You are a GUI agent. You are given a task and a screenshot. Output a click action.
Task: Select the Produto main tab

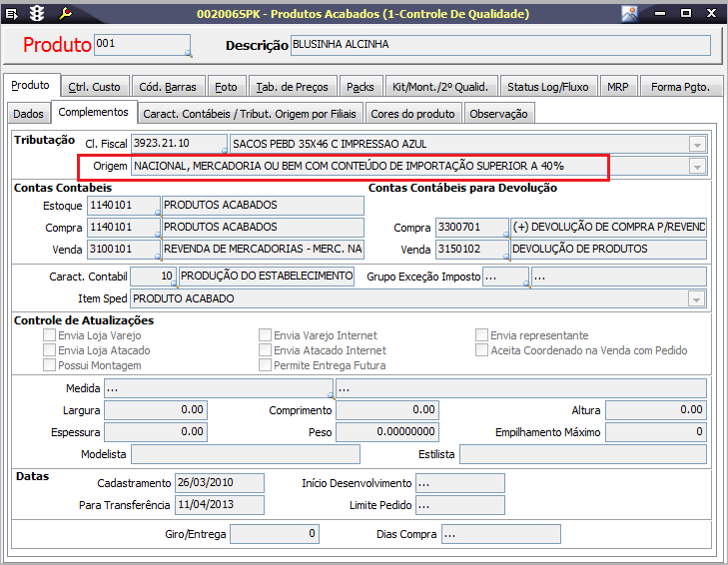[x=31, y=85]
